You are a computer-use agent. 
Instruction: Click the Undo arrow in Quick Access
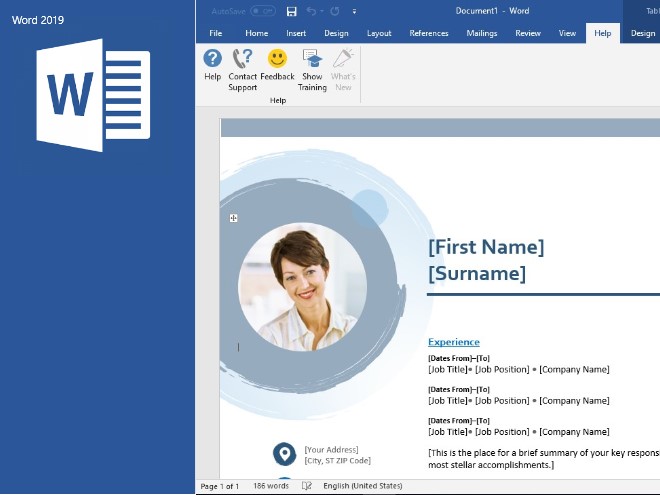coord(311,11)
